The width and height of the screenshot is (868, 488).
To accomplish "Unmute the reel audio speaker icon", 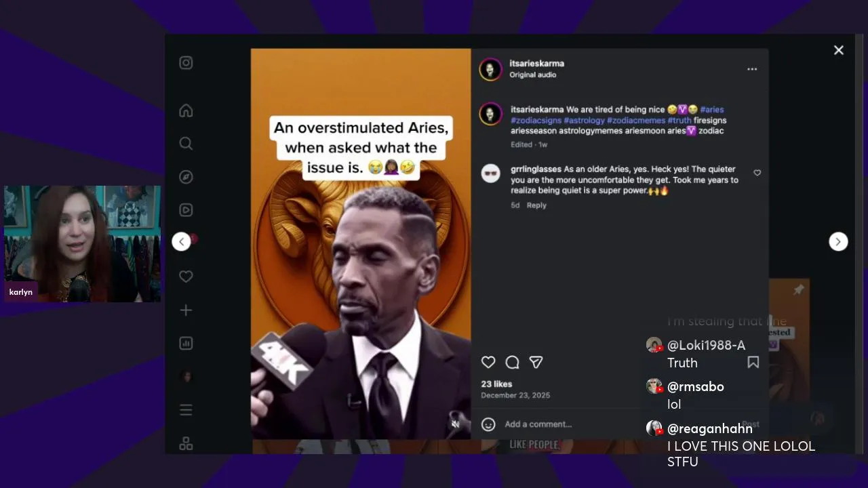I will (456, 424).
